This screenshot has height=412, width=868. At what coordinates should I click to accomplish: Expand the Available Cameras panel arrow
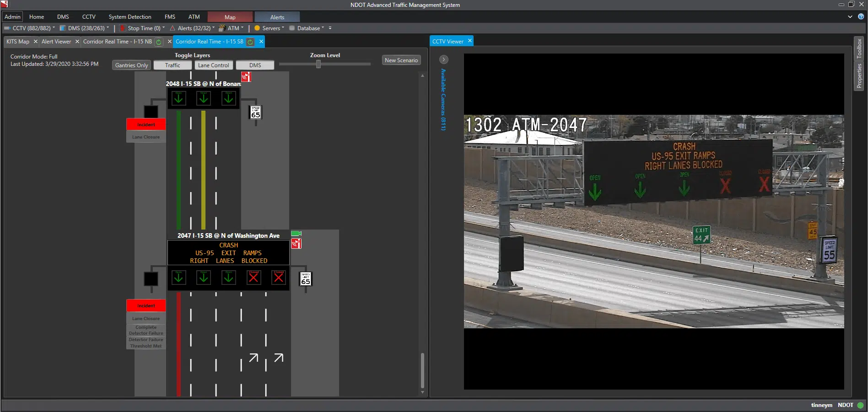coord(443,59)
